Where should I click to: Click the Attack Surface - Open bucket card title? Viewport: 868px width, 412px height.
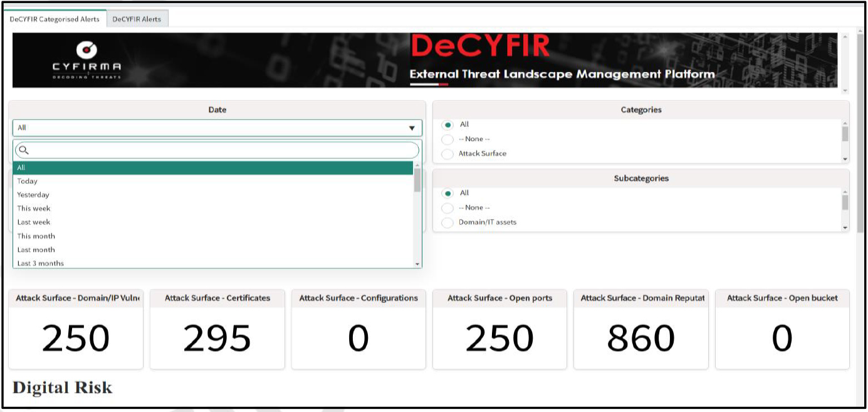(782, 298)
